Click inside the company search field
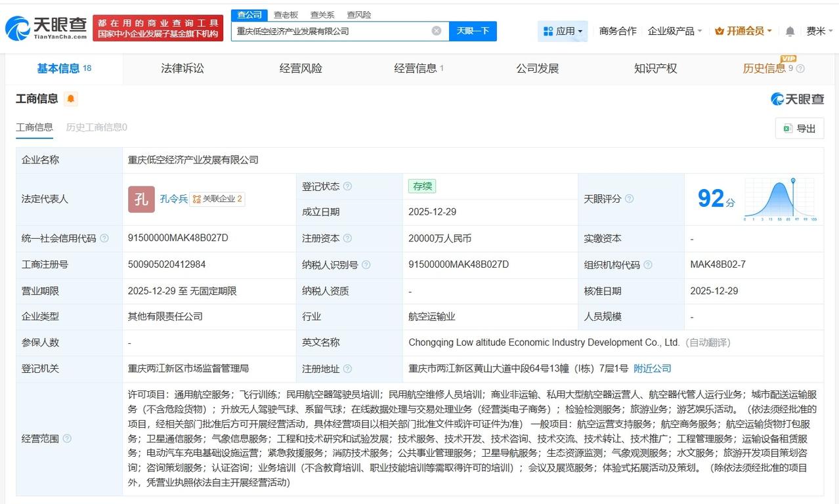This screenshot has height=504, width=839. pyautogui.click(x=328, y=31)
